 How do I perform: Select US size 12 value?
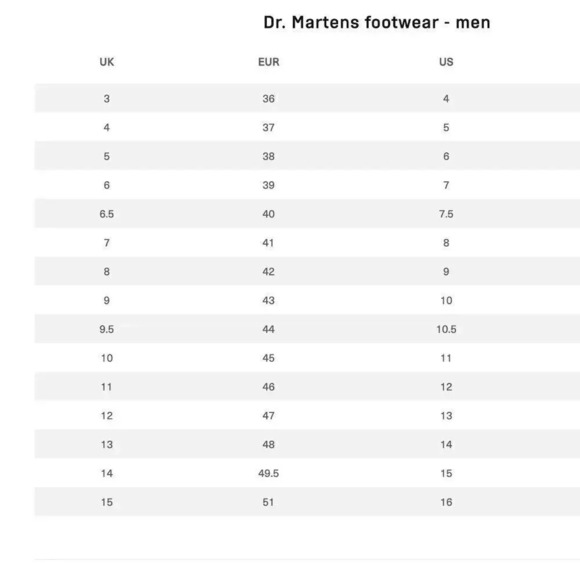pos(446,387)
